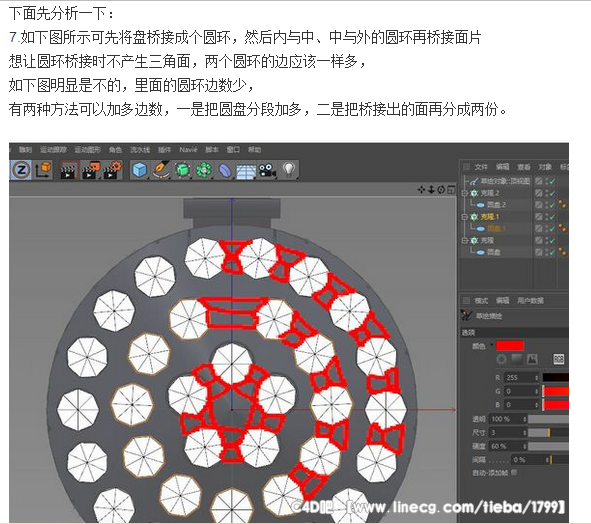Open color wheel mode icon

pos(501,359)
